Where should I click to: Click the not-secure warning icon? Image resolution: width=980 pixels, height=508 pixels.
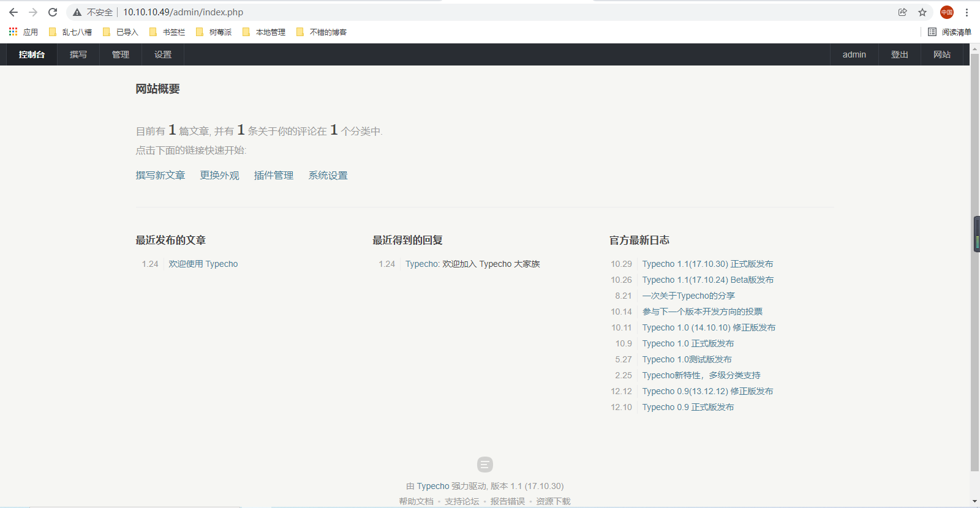pyautogui.click(x=77, y=12)
